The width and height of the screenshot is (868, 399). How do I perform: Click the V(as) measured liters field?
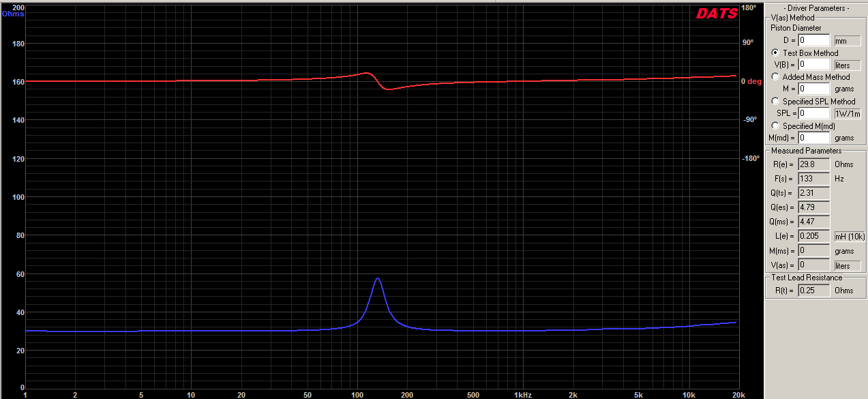pyautogui.click(x=814, y=265)
